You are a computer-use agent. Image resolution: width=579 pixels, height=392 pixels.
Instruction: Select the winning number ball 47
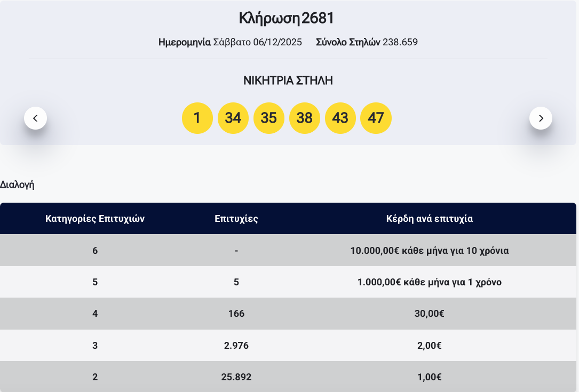[376, 118]
